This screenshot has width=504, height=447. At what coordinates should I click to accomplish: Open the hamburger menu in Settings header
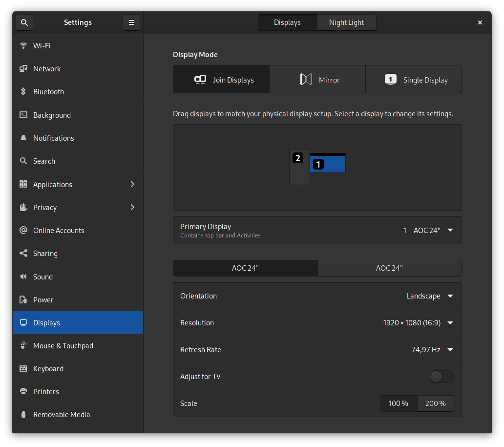[x=131, y=22]
